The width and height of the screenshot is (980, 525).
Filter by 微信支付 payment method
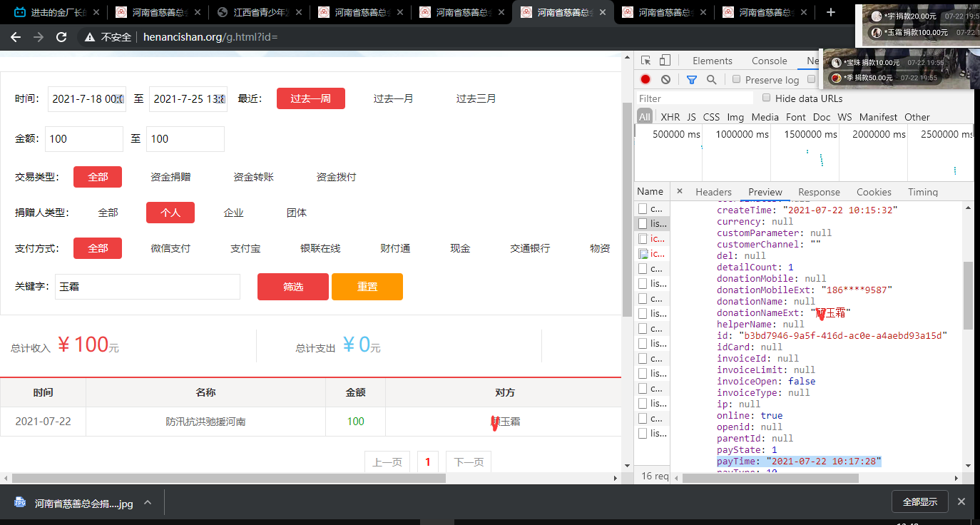click(x=170, y=248)
